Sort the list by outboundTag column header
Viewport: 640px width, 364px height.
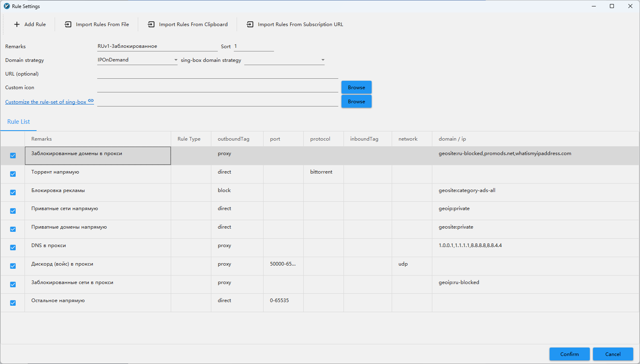coord(233,139)
